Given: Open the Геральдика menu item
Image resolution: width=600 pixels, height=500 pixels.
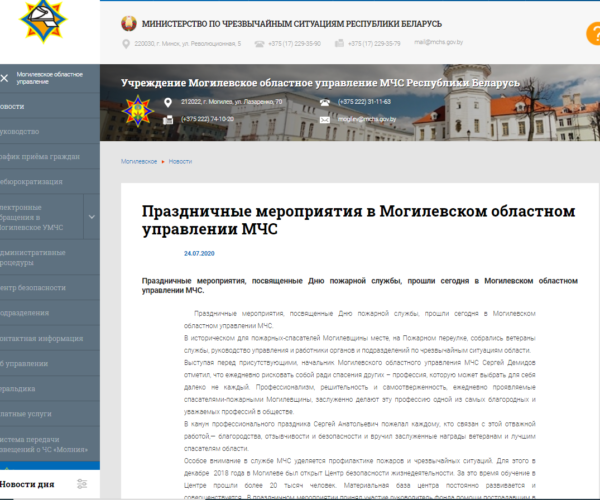Looking at the screenshot, I should 50,388.
